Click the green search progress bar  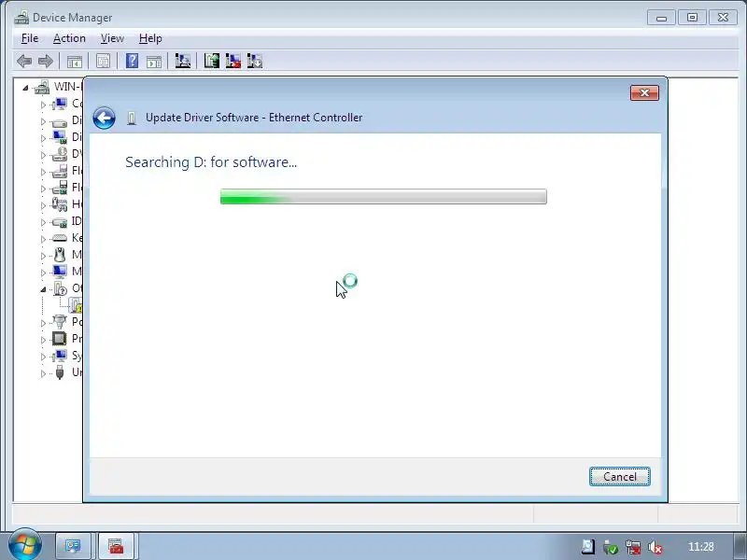(384, 197)
